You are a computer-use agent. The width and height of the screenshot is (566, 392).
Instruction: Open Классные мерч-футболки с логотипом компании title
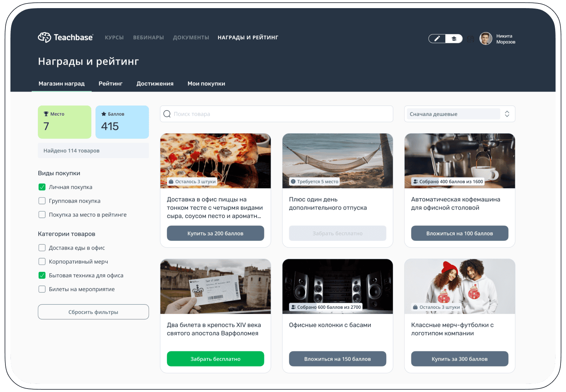[x=452, y=329]
